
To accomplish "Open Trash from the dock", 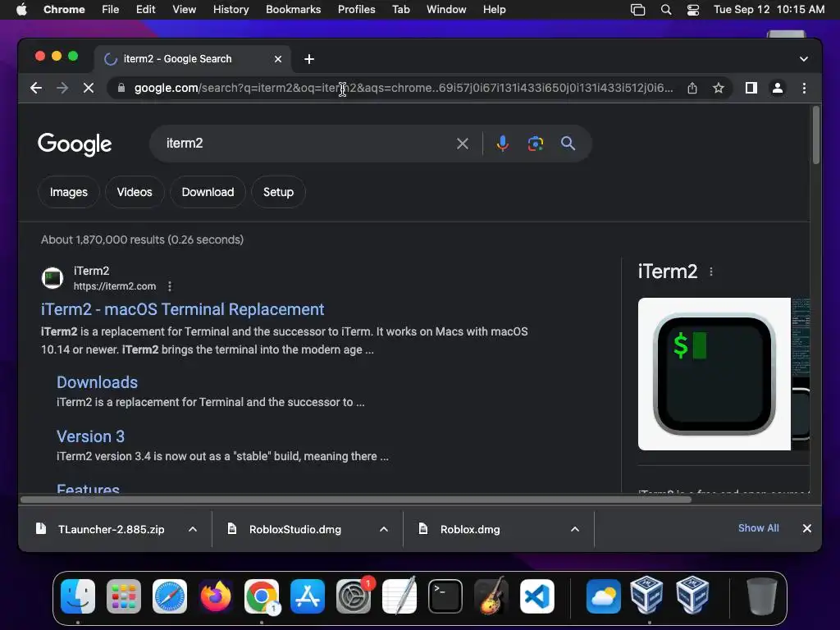I will pos(762,596).
